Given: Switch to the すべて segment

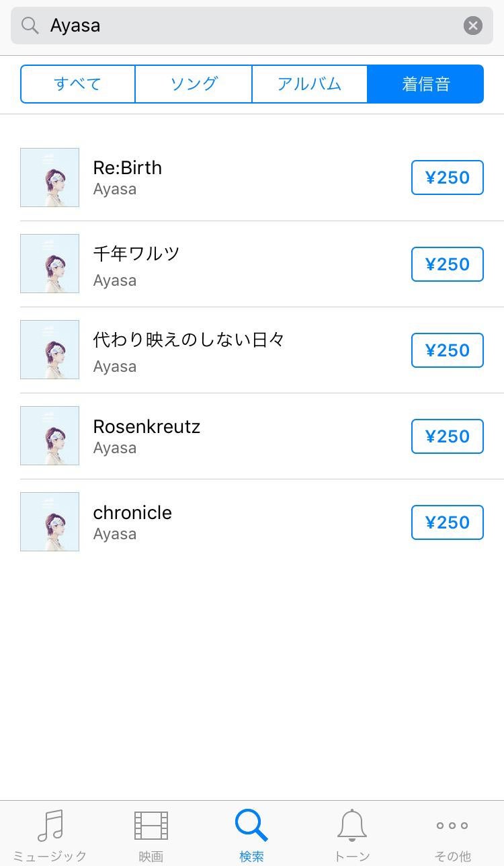Looking at the screenshot, I should [78, 84].
